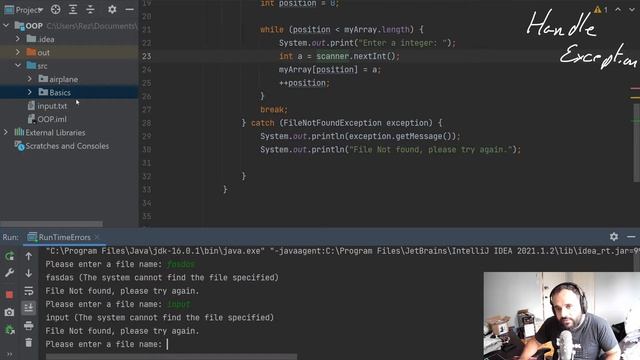
Task: Open Run panel settings gear
Action: 613,236
